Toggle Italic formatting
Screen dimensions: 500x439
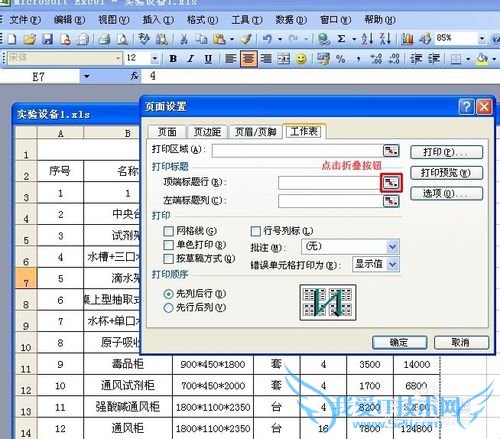click(190, 59)
